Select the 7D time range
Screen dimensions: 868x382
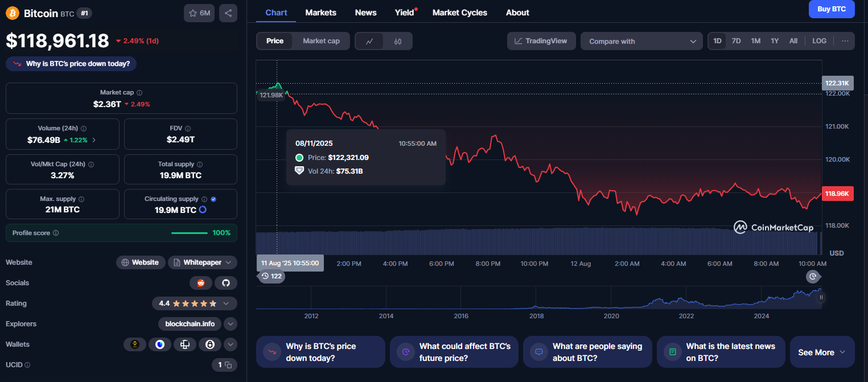(x=736, y=41)
